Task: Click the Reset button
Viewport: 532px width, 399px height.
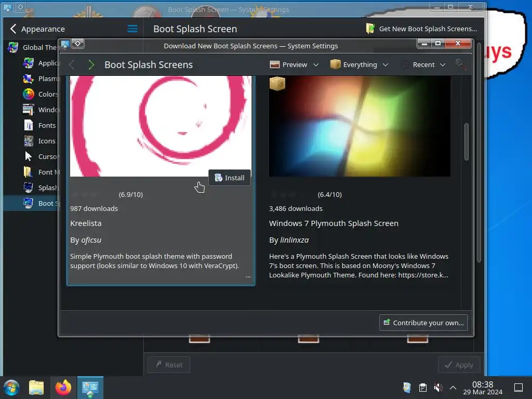Action: (x=169, y=365)
